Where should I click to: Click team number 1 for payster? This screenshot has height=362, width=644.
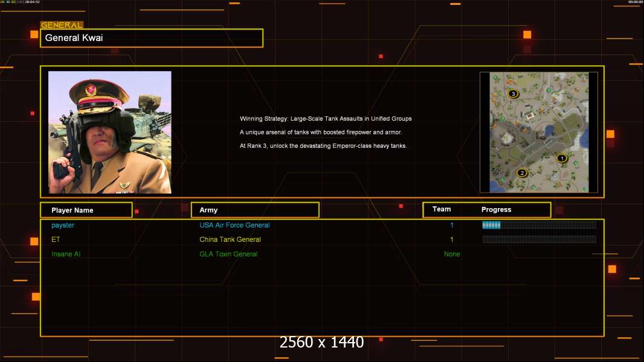[452, 225]
